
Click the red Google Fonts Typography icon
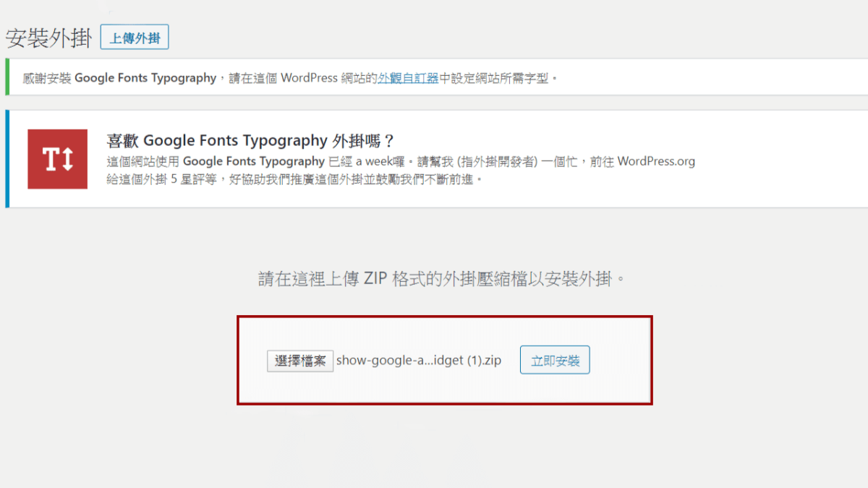click(57, 159)
